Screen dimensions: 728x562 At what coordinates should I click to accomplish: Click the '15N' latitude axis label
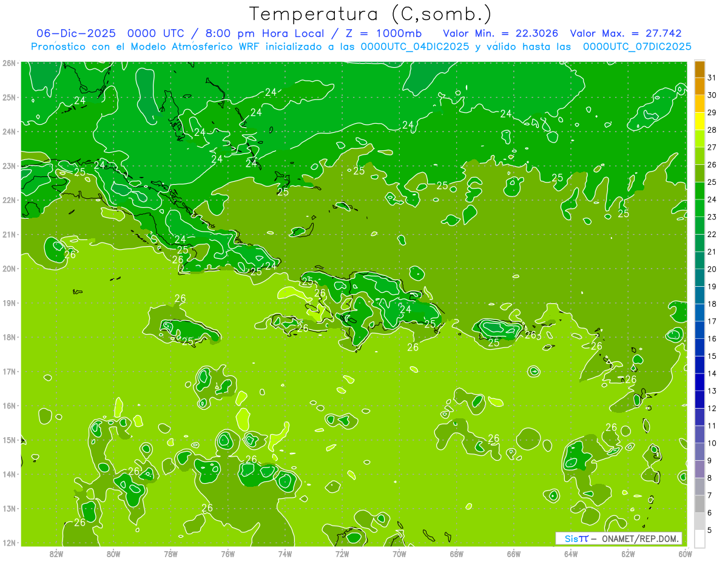tap(8, 440)
